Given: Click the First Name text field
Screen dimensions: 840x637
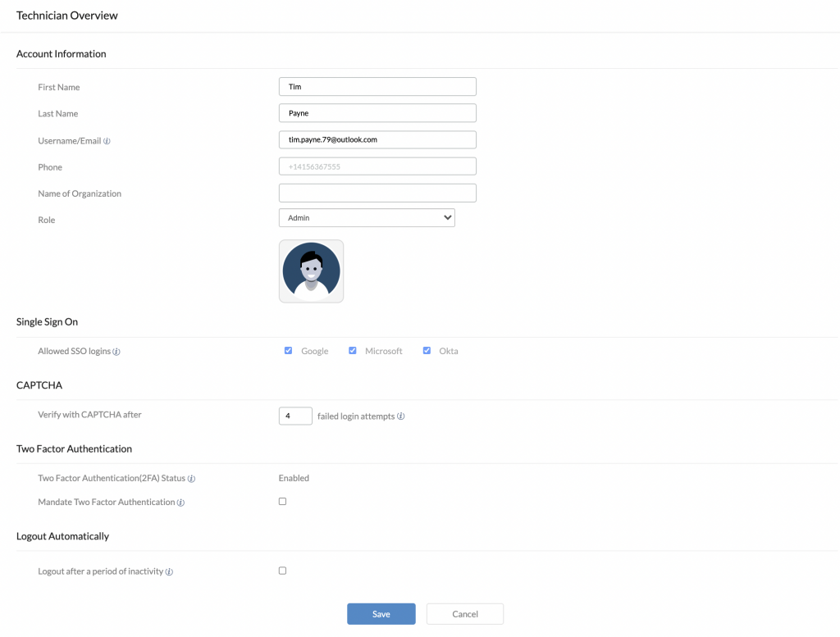Looking at the screenshot, I should 377,86.
